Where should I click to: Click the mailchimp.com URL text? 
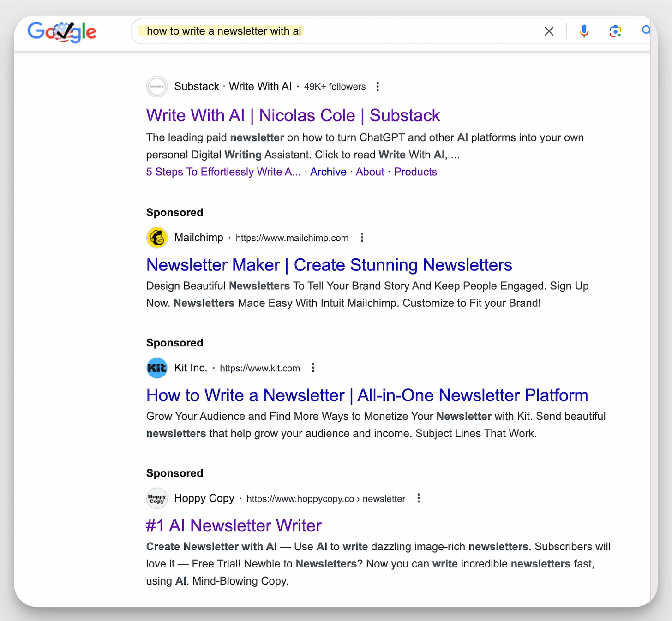292,238
